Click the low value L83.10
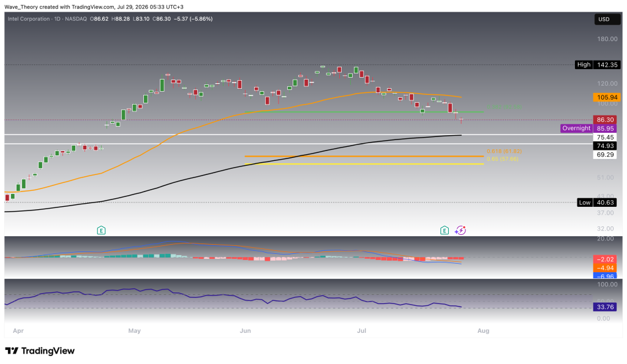Viewport: 627px width, 364px height. [141, 19]
